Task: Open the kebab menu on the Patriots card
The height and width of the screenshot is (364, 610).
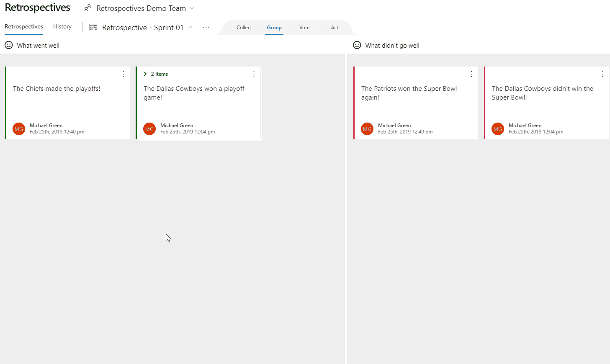Action: tap(471, 74)
